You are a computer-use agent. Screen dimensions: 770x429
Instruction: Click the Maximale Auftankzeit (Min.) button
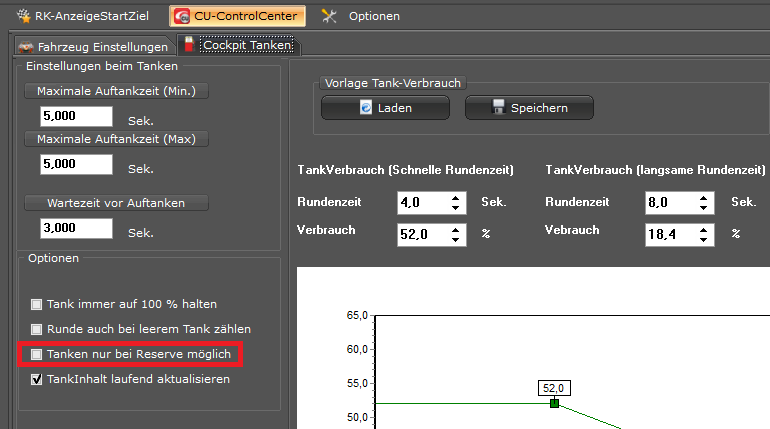pyautogui.click(x=116, y=91)
